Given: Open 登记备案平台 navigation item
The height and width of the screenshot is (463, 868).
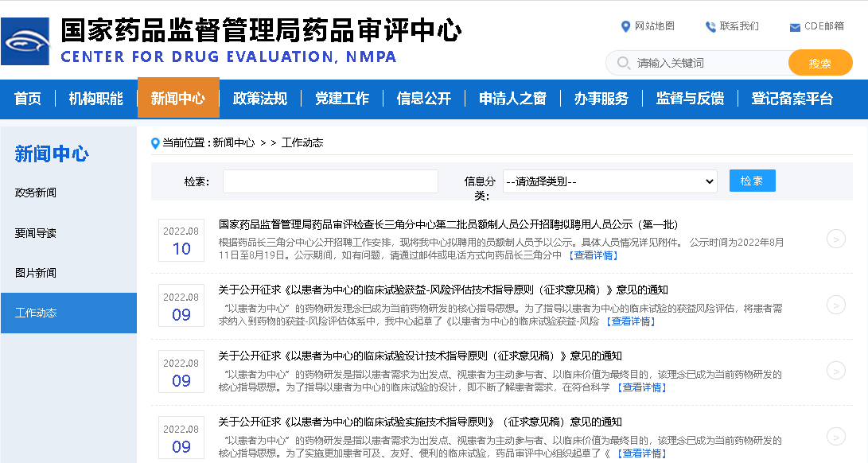Looking at the screenshot, I should click(x=792, y=99).
